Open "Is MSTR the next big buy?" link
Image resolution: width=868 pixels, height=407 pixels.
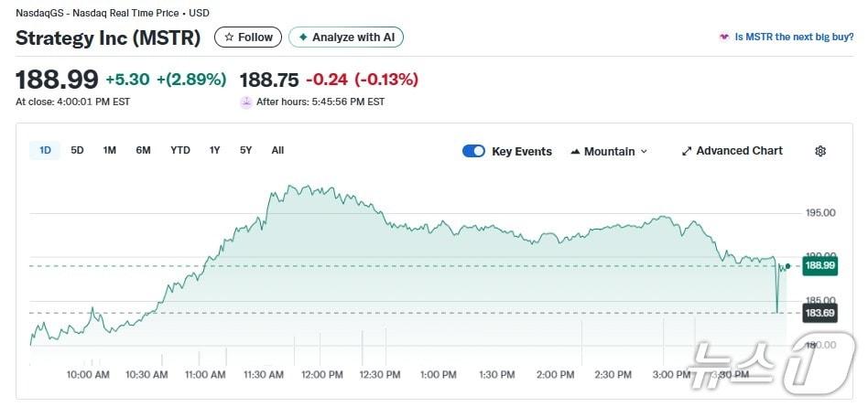794,37
